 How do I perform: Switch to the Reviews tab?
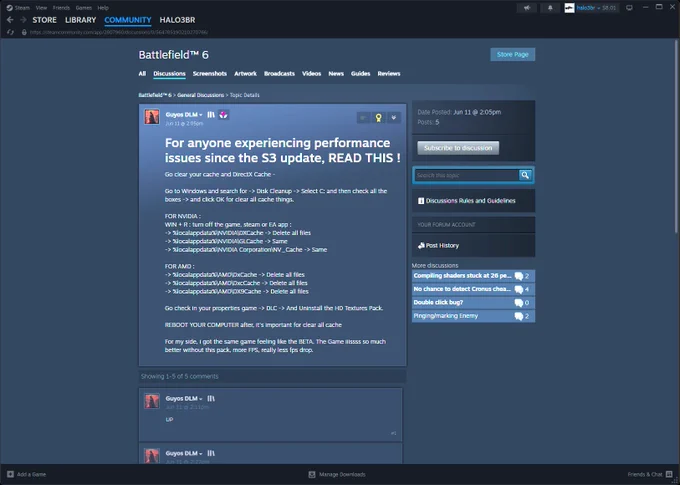[389, 74]
